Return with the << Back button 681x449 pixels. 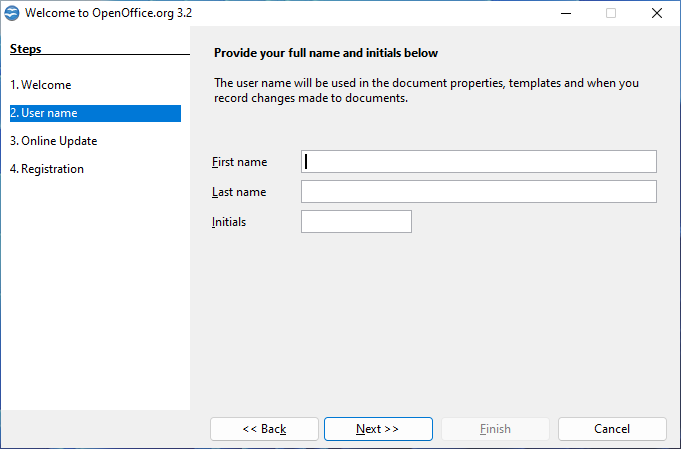[264, 429]
